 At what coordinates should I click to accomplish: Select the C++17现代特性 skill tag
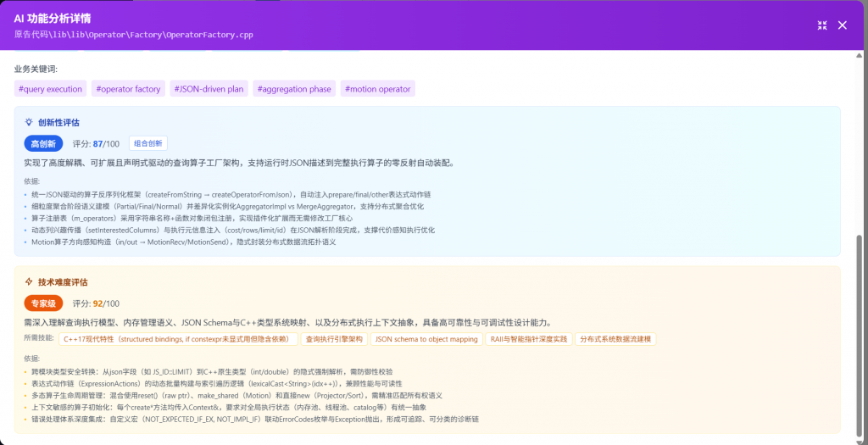pos(179,339)
